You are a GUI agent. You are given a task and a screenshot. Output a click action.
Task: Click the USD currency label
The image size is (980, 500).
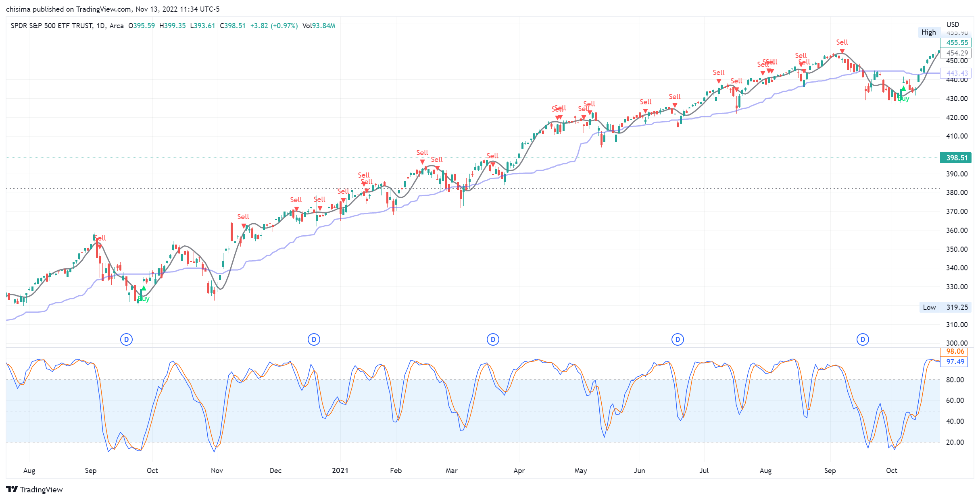pyautogui.click(x=953, y=25)
